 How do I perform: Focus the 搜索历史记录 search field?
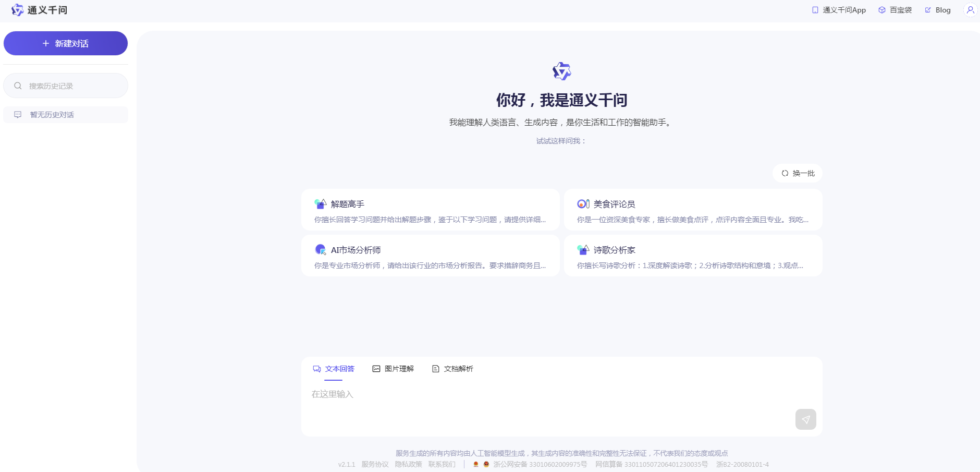point(66,86)
